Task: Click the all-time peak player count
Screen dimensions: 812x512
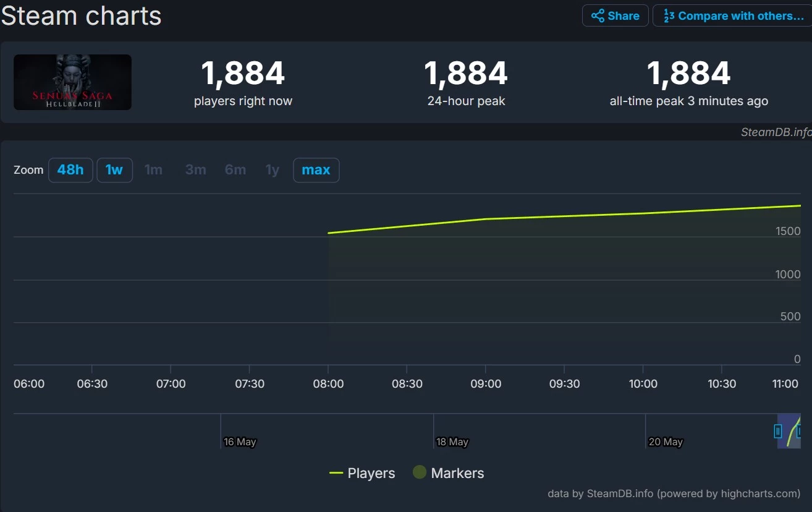Action: tap(688, 74)
